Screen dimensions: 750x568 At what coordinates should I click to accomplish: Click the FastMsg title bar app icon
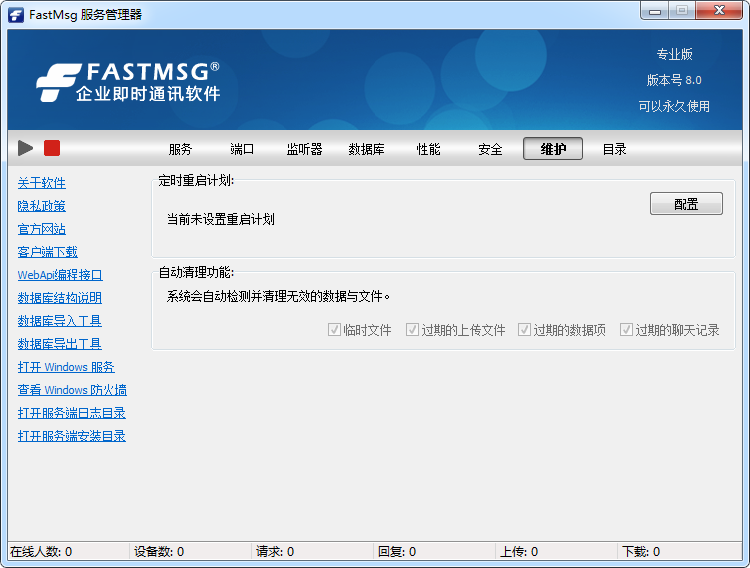click(16, 14)
